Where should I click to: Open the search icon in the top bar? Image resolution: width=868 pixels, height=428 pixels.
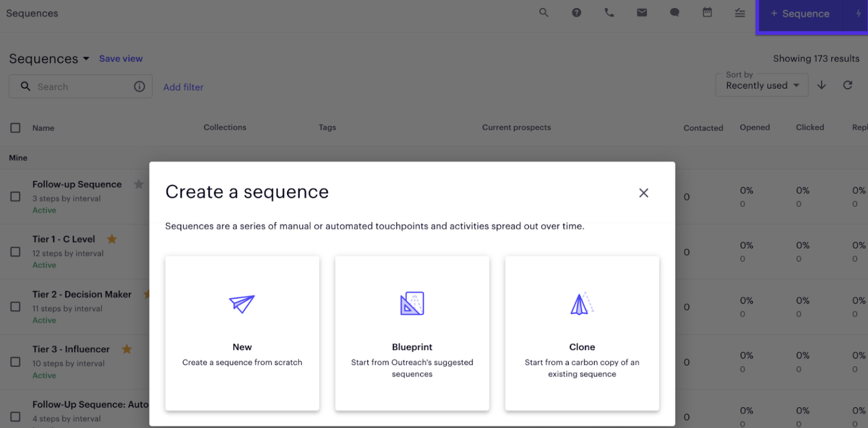click(x=543, y=12)
